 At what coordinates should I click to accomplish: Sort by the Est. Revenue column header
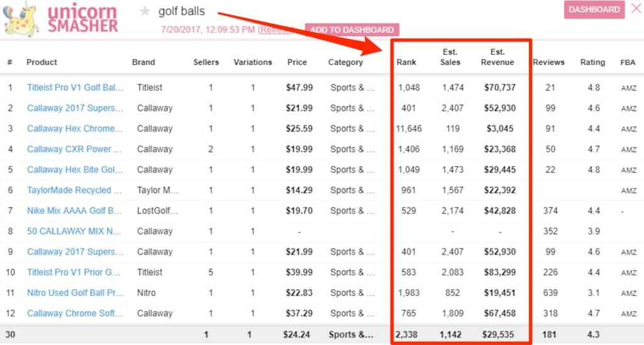497,57
